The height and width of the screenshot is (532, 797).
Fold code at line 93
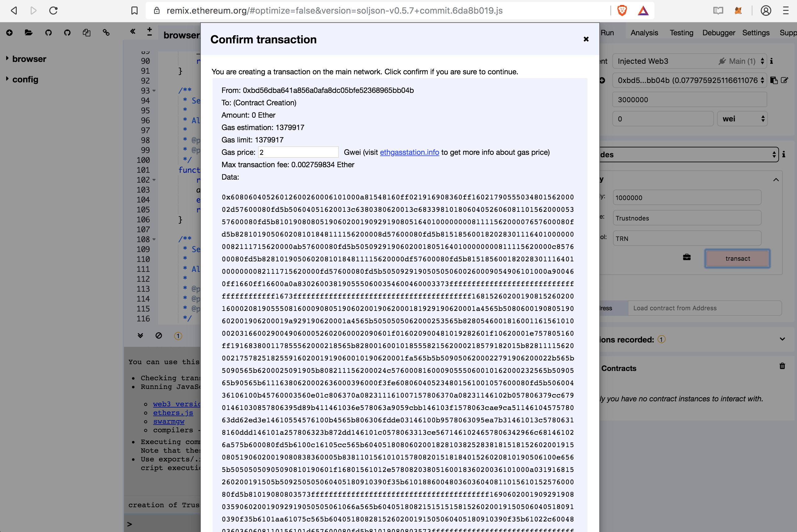[x=154, y=91]
